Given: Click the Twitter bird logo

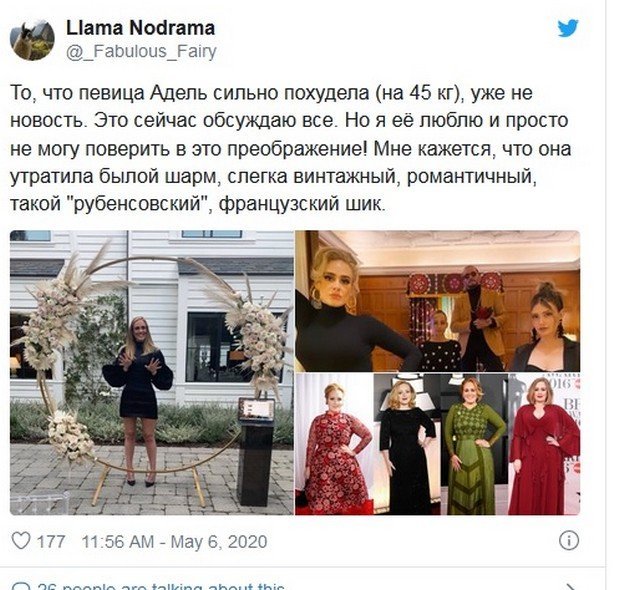Looking at the screenshot, I should click(x=568, y=28).
